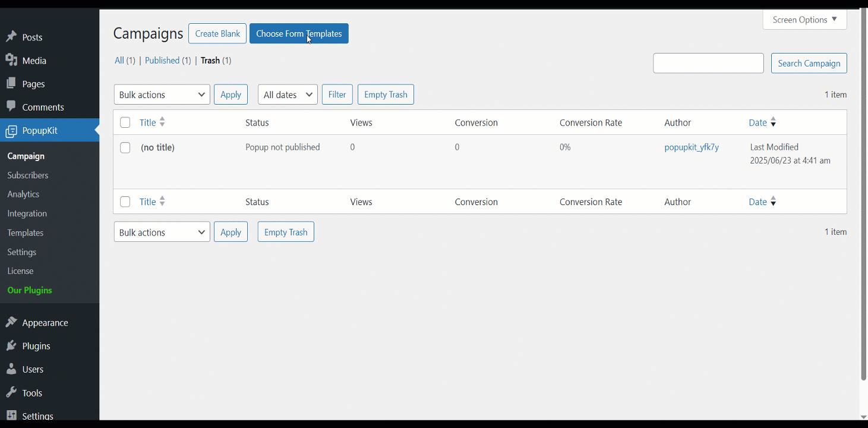Screen dimensions: 868x428
Task: Open Subscribers submenu item
Action: click(x=28, y=175)
